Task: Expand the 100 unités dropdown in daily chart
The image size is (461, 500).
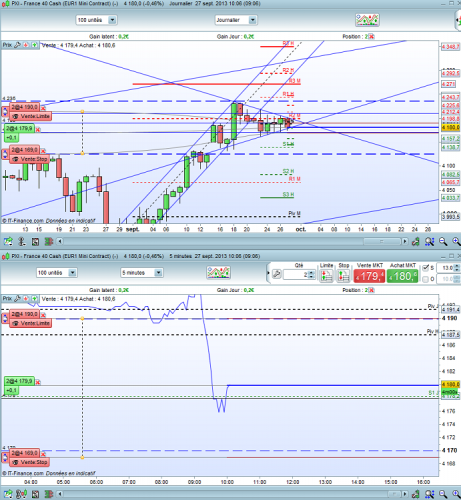Action: (112, 20)
